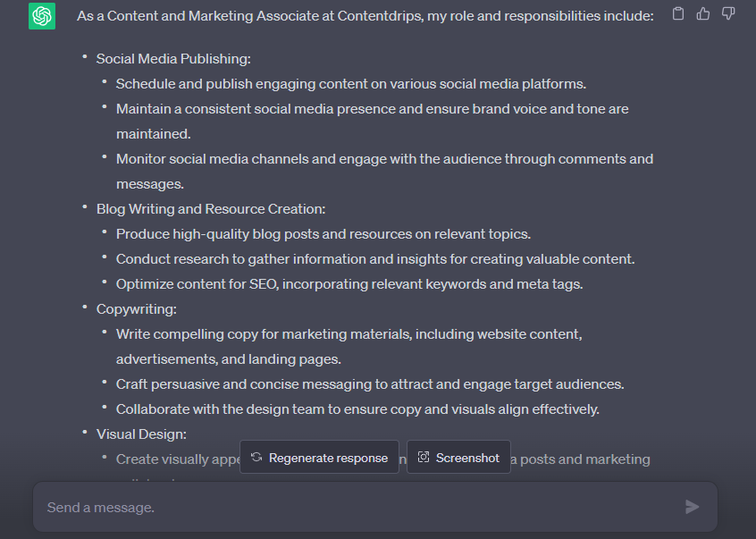Click the 'Produce high-quality blog posts' line

pyautogui.click(x=323, y=234)
